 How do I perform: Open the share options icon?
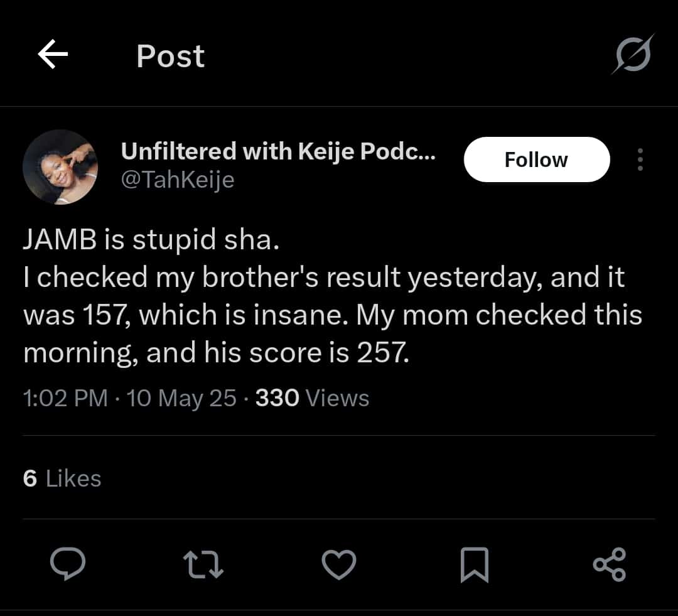[610, 563]
